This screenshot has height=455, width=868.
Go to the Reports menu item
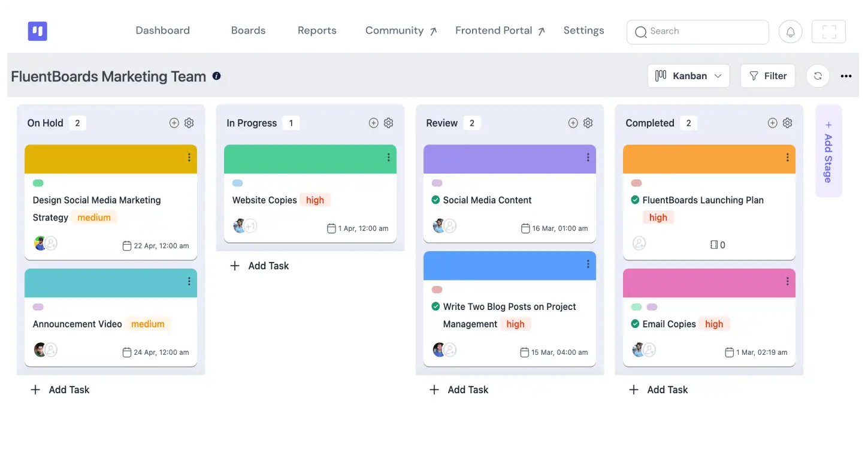317,31
